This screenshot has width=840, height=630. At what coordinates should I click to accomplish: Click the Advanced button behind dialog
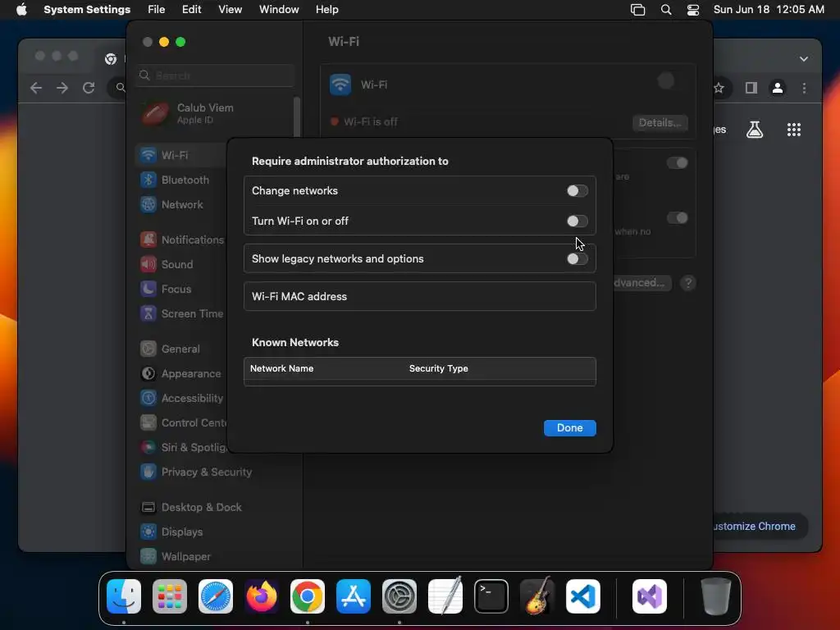pyautogui.click(x=641, y=283)
